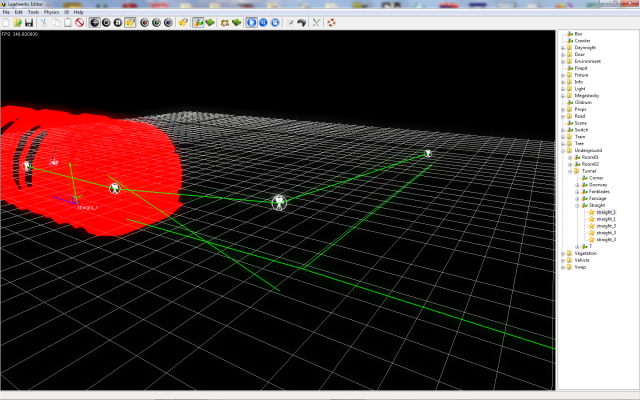Select the entity node at viewport center
Image resolution: width=640 pixels, height=400 pixels.
(x=279, y=202)
